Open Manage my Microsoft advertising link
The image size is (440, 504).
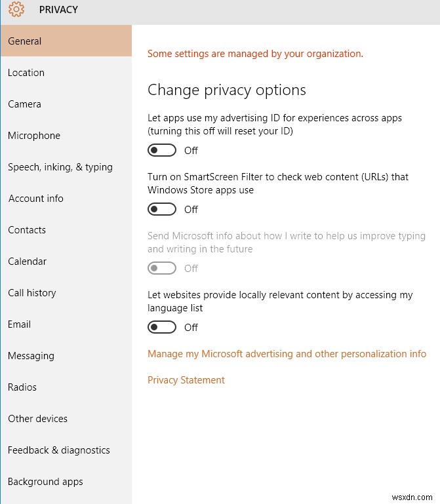point(287,354)
